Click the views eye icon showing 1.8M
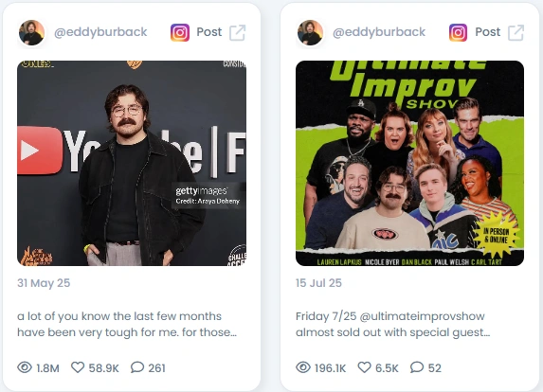Screen dimensions: 543x392 (25, 367)
